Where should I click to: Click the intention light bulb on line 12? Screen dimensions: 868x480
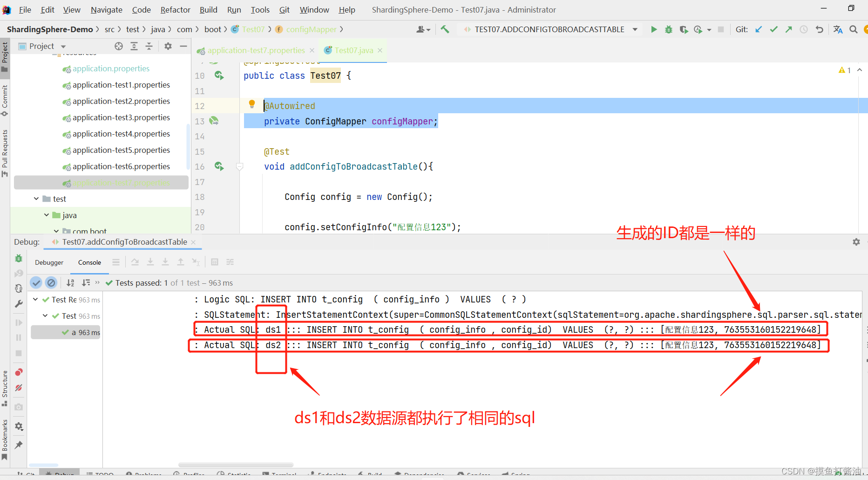pyautogui.click(x=252, y=104)
